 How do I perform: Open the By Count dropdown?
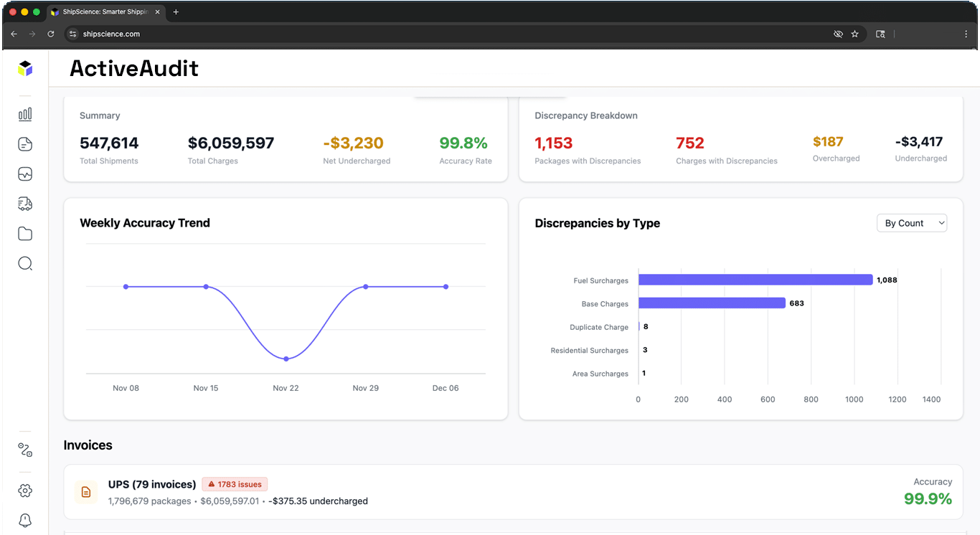[911, 223]
